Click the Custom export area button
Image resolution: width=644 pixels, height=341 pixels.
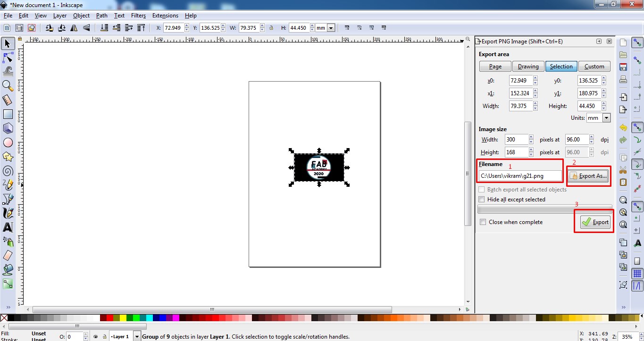coord(594,67)
